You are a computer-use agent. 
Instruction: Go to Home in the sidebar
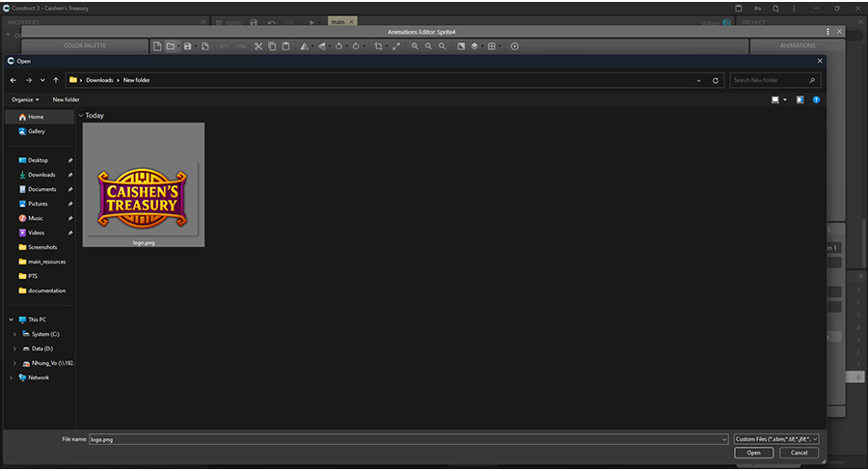click(36, 117)
